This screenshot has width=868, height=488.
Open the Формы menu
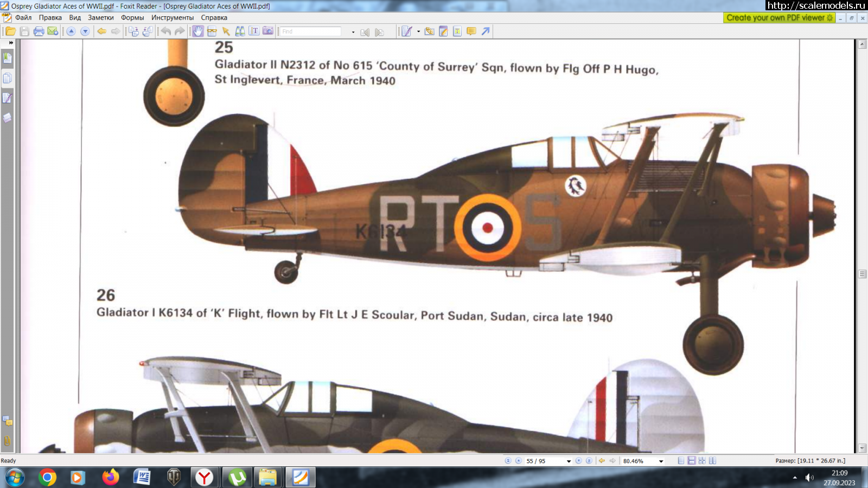pos(132,17)
